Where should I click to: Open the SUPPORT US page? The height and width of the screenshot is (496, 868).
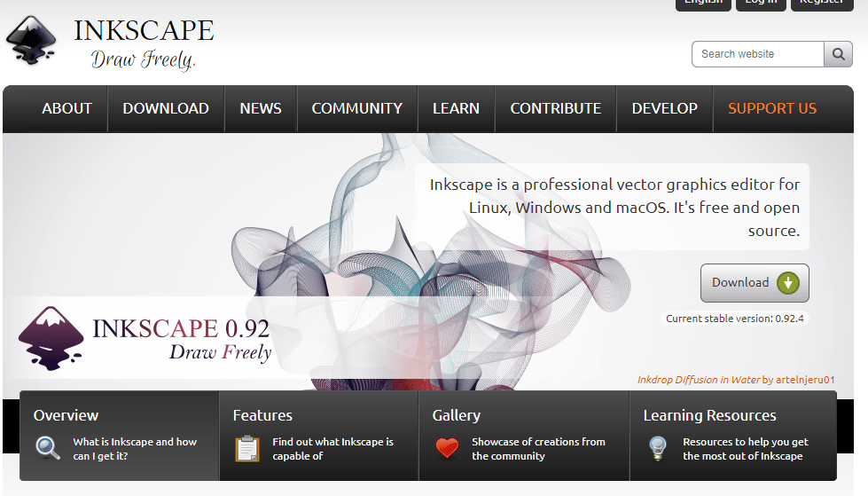(772, 108)
